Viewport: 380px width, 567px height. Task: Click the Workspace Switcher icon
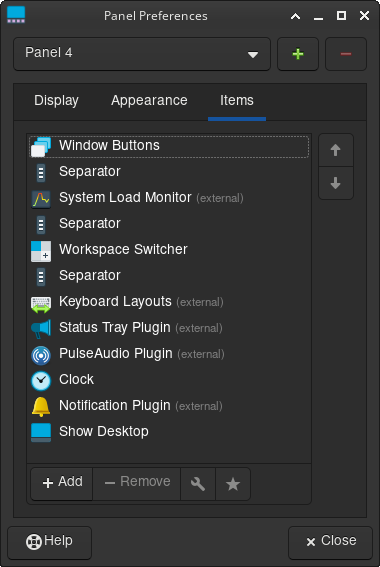(41, 251)
